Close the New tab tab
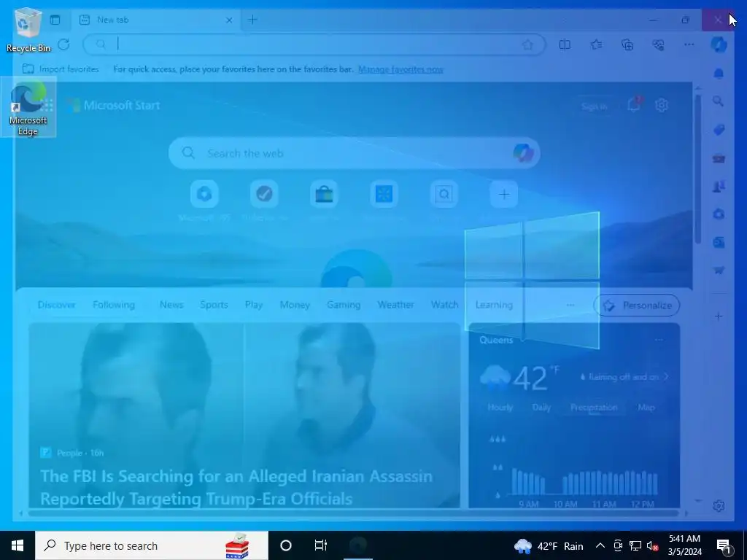This screenshot has height=560, width=747. (229, 20)
